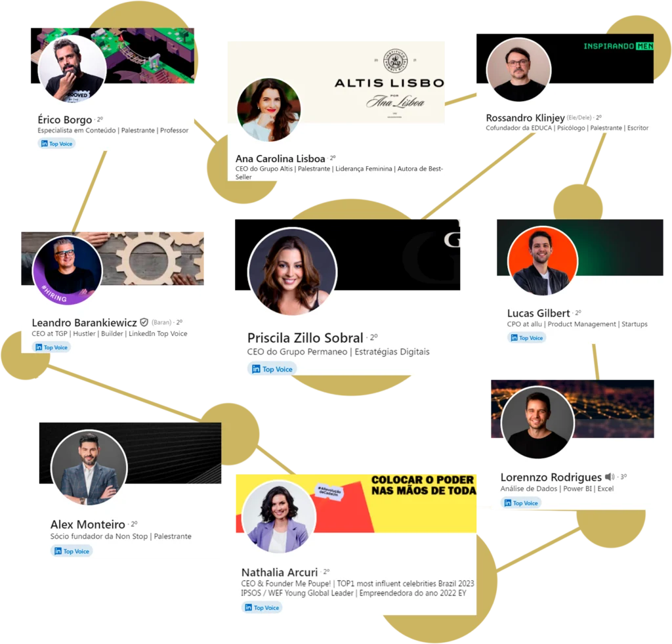Screen dimensions: 672x644
Task: Click speaker pronunciation icon beside Lorennzo Rodrigues
Action: click(x=610, y=477)
